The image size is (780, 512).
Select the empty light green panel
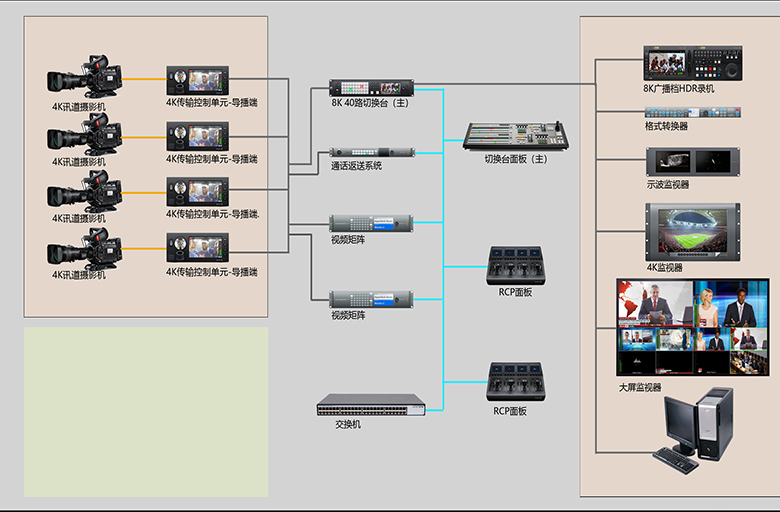point(146,411)
